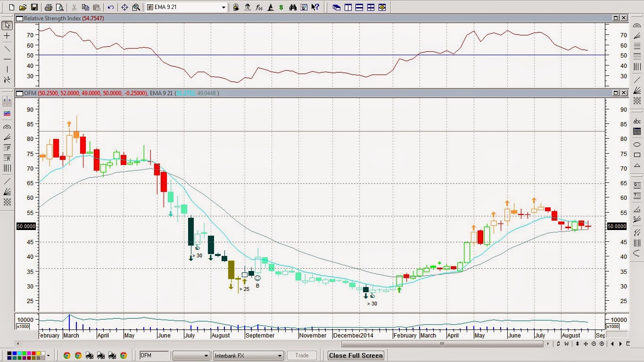This screenshot has width=644, height=362.
Task: Click the Copy icon in top toolbar
Action: point(85,7)
